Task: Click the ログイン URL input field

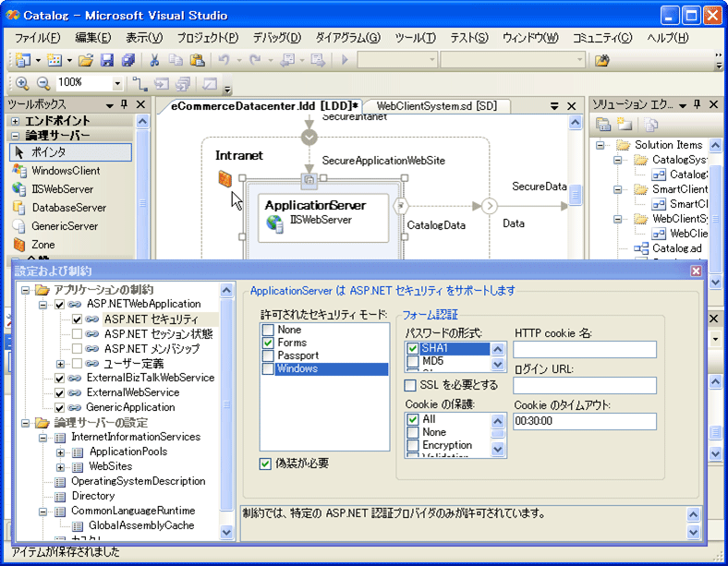Action: click(x=585, y=386)
